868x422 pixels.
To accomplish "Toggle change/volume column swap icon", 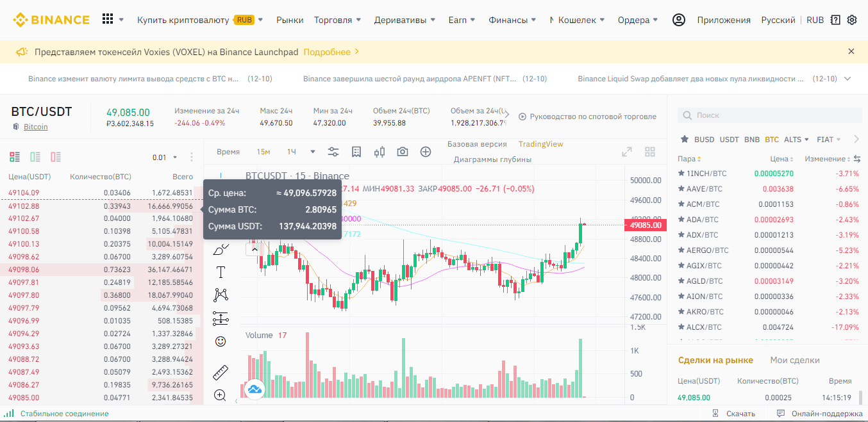I will [x=856, y=158].
